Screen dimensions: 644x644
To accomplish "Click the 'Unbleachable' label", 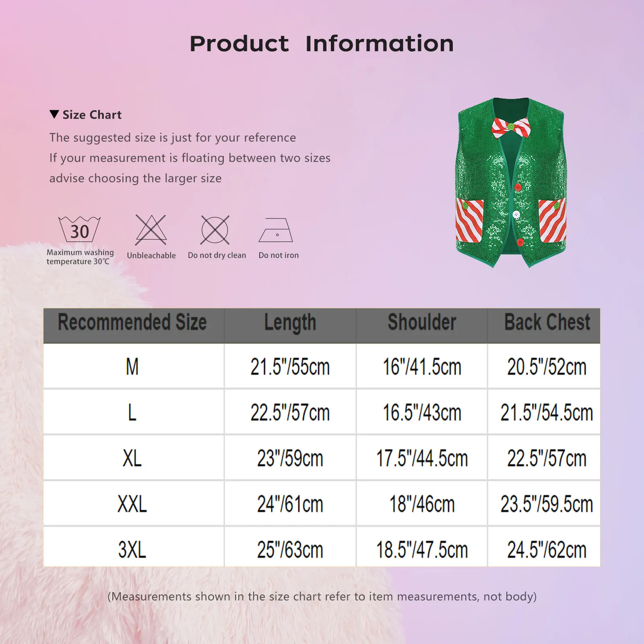I will (x=151, y=255).
